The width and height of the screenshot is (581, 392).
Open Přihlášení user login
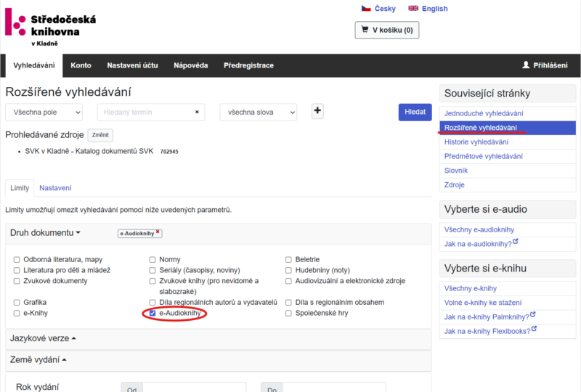point(545,65)
